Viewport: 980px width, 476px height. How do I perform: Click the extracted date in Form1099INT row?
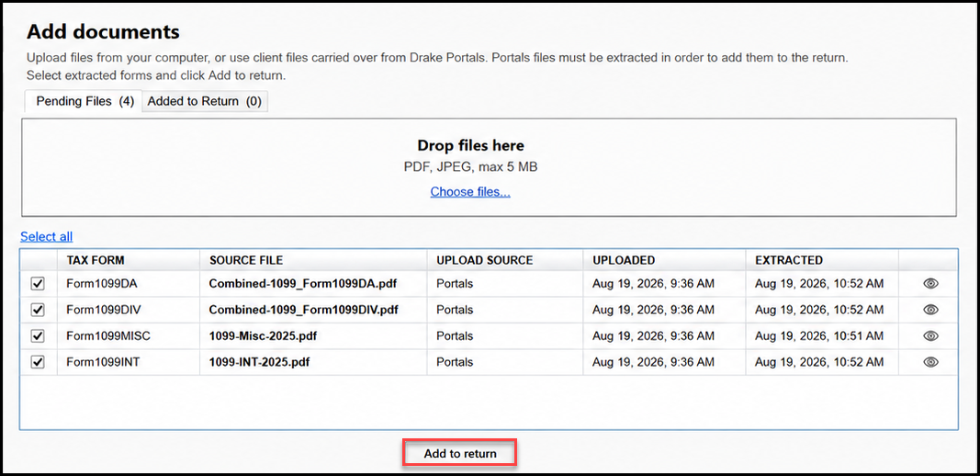click(x=819, y=362)
